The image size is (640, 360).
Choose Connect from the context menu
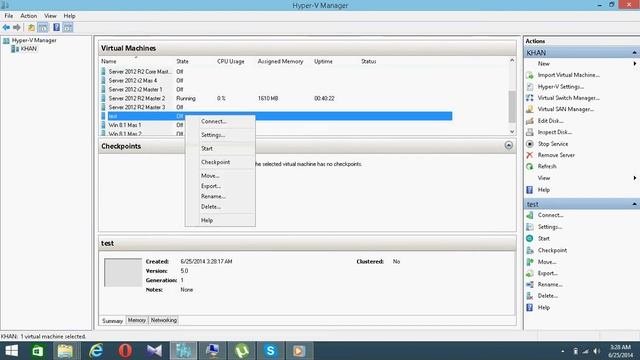point(220,122)
